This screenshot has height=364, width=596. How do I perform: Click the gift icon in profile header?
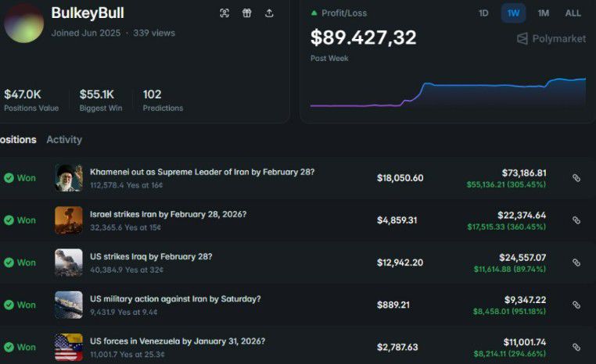click(246, 13)
